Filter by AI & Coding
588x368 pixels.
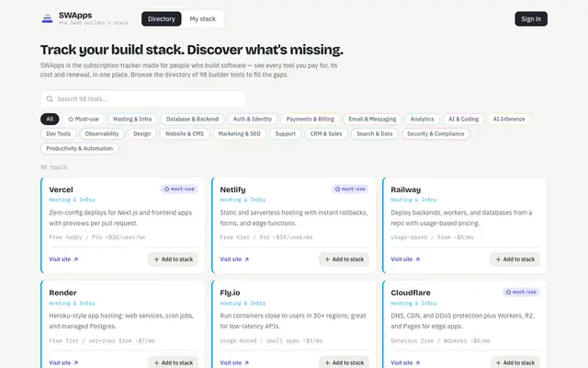pyautogui.click(x=463, y=119)
